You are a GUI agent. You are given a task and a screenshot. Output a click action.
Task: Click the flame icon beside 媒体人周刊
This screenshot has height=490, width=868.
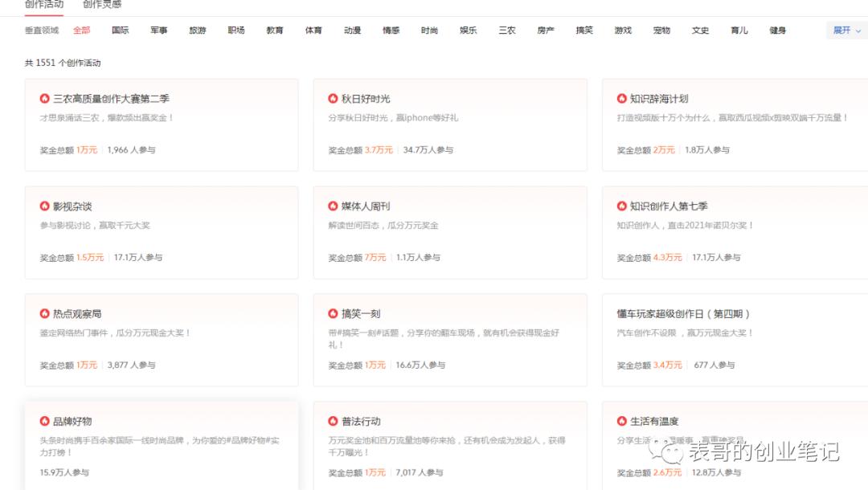tap(333, 206)
